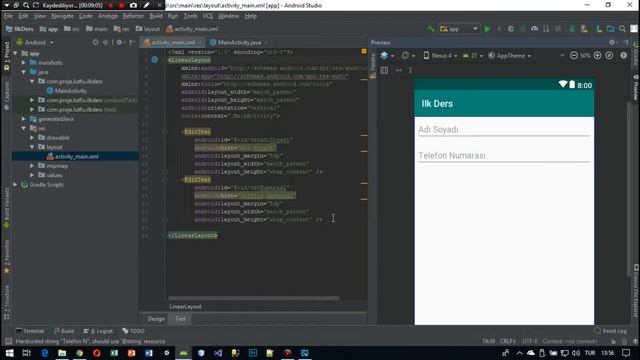
Task: Open the Event Log
Action: (611, 331)
